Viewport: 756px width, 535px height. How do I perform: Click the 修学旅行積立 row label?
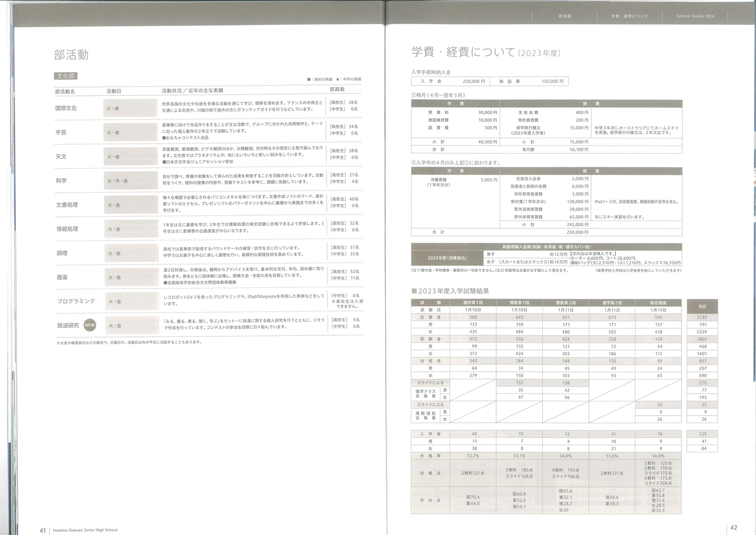(x=527, y=127)
